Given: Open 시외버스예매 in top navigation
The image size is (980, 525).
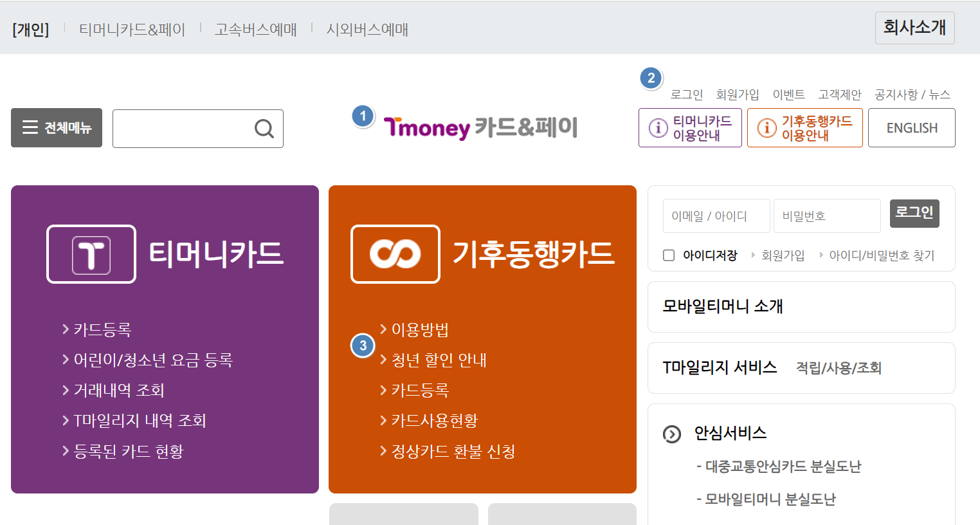Looking at the screenshot, I should [367, 30].
